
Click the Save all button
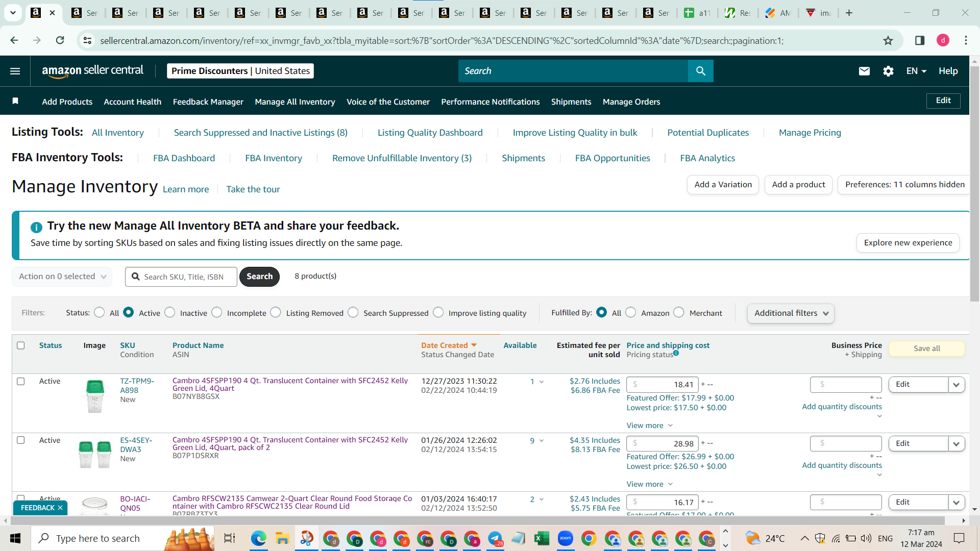click(927, 348)
